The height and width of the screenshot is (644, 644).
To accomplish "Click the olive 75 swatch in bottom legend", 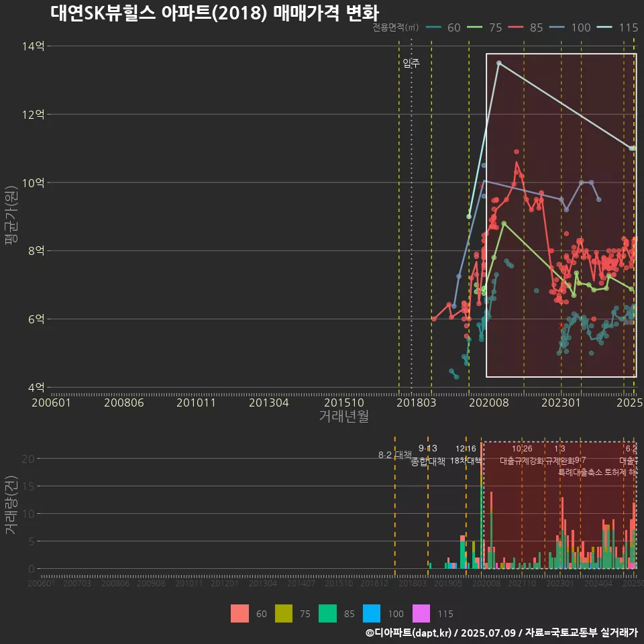I will [283, 614].
